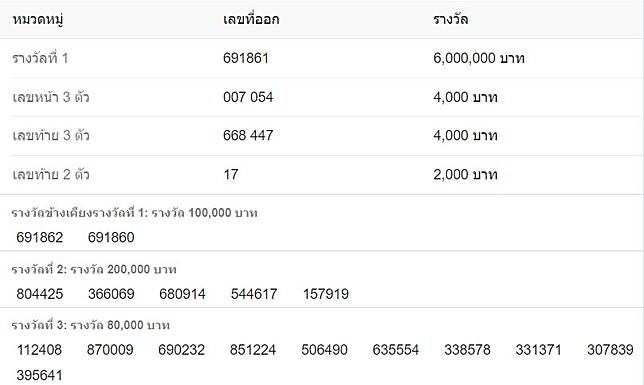The height and width of the screenshot is (385, 644).
Task: Click second prize number 366069
Action: pos(111,294)
